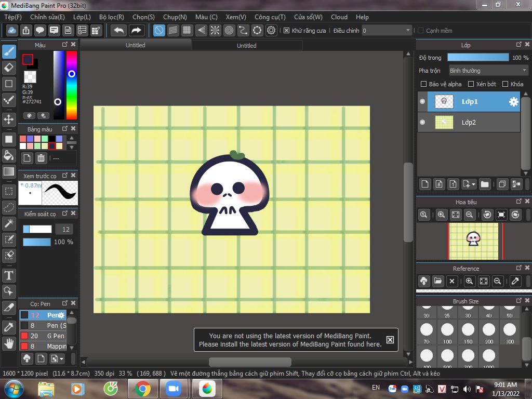
Task: Select the Move tool
Action: pyautogui.click(x=9, y=119)
